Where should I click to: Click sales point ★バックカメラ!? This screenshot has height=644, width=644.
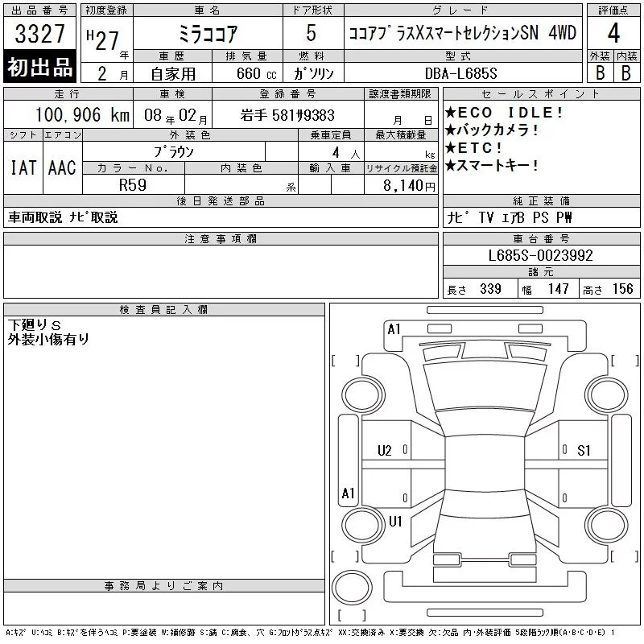(x=491, y=130)
